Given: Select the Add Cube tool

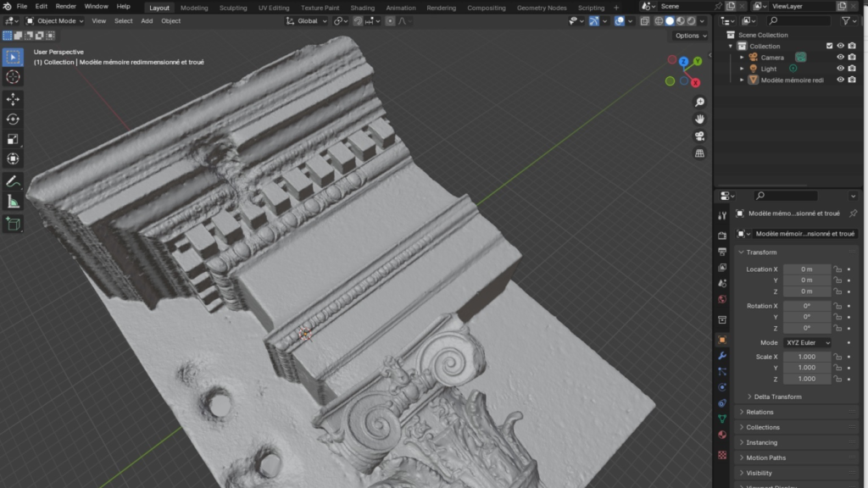Looking at the screenshot, I should pos(13,224).
